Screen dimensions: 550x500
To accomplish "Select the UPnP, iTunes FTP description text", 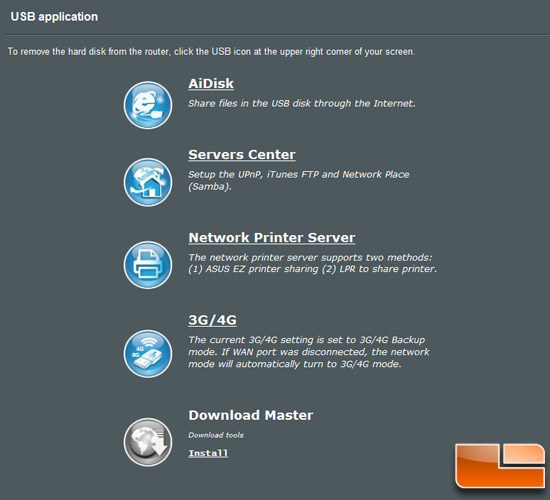I will [299, 180].
